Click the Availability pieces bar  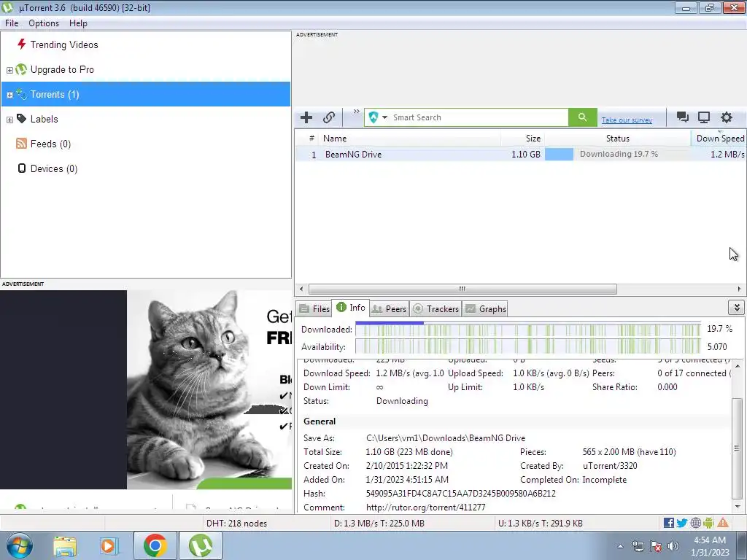click(x=528, y=346)
